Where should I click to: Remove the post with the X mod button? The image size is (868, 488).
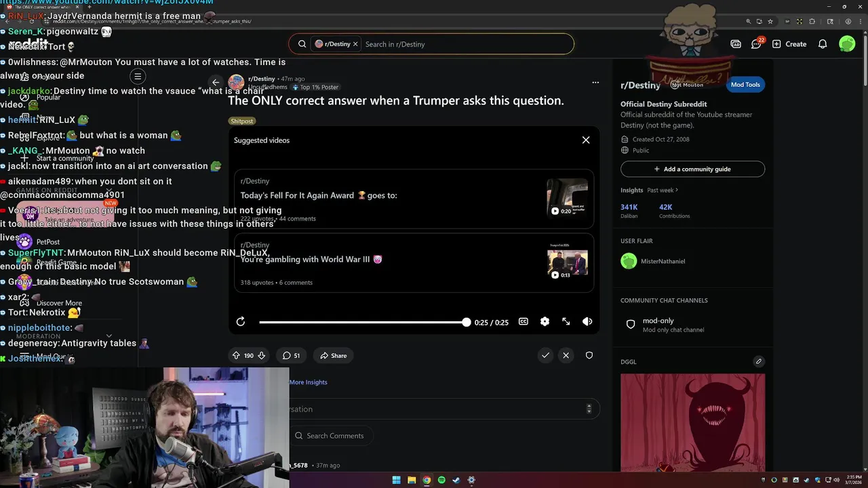pos(566,356)
